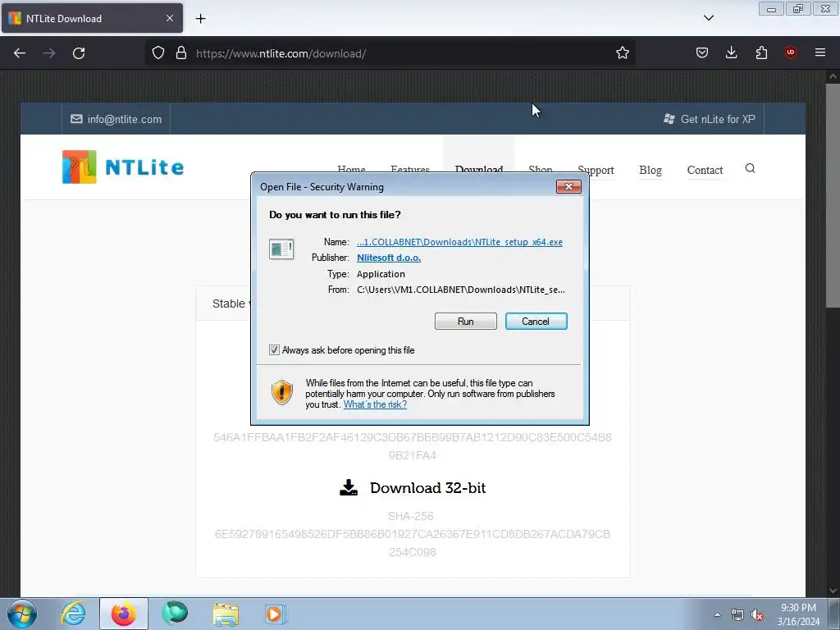The image size is (840, 630).
Task: Click the site security padlock icon
Action: [x=181, y=53]
